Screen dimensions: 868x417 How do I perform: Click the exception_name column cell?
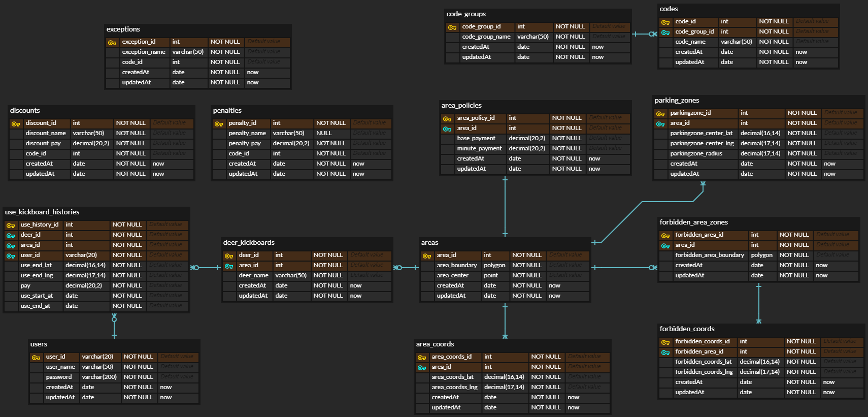pos(144,52)
